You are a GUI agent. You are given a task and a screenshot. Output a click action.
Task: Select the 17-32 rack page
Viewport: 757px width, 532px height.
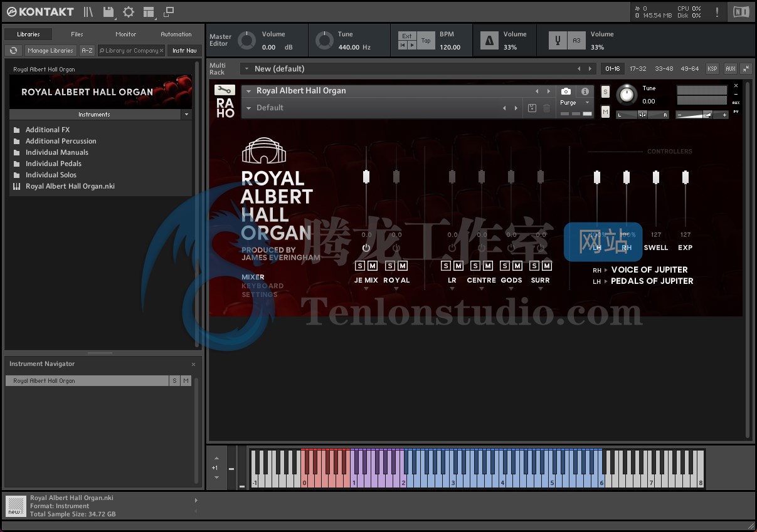[638, 69]
